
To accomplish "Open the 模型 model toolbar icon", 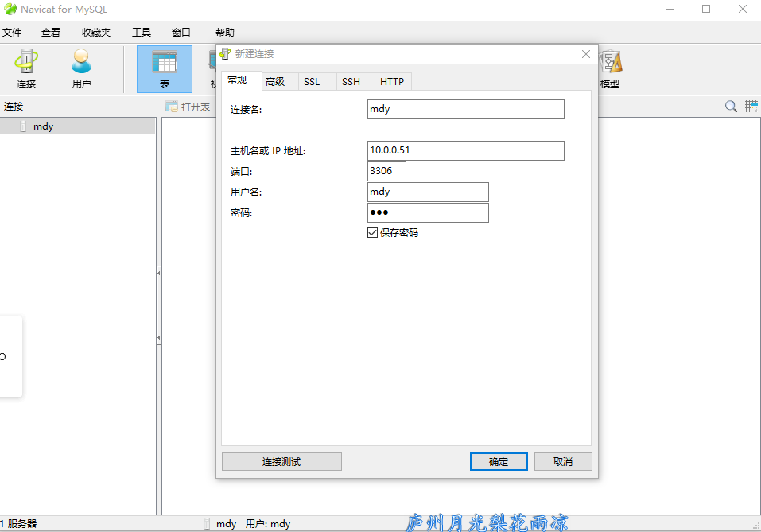I will 610,69.
